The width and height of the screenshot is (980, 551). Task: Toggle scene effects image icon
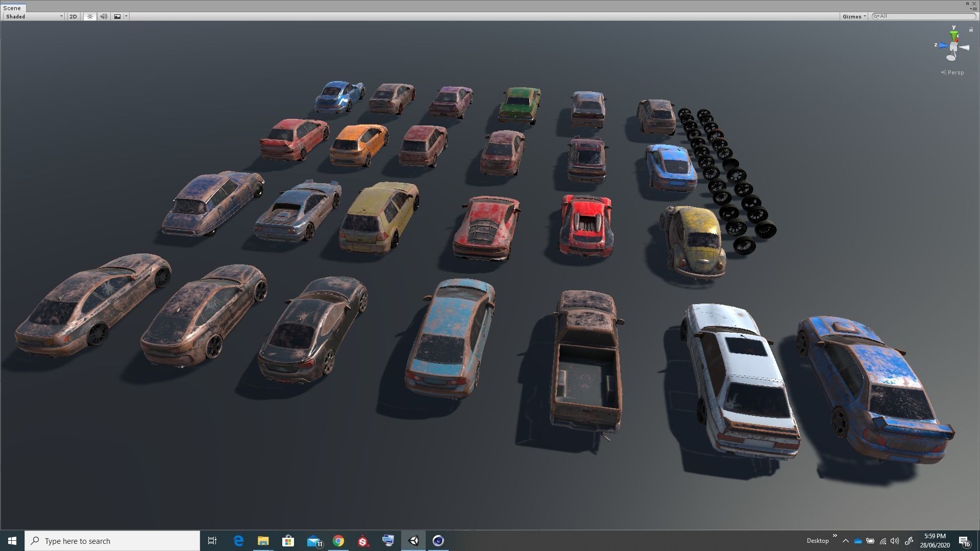(117, 16)
